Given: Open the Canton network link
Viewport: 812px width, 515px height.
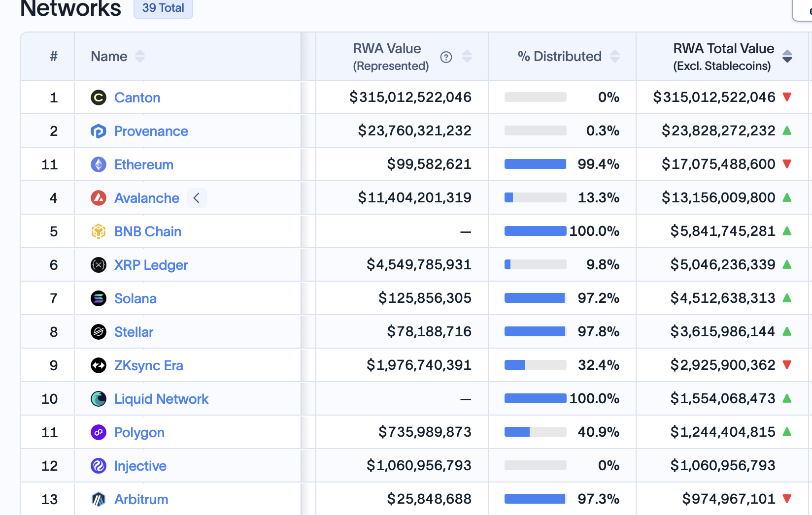Looking at the screenshot, I should pos(137,97).
